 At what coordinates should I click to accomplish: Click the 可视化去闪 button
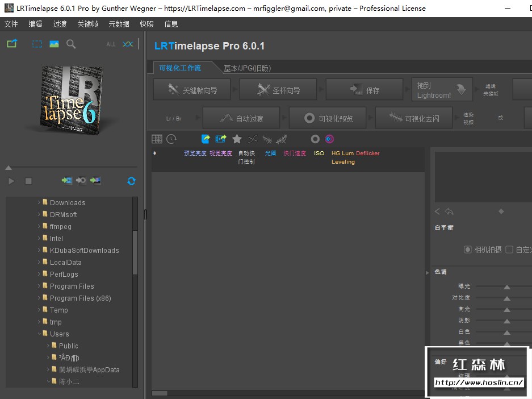[414, 118]
